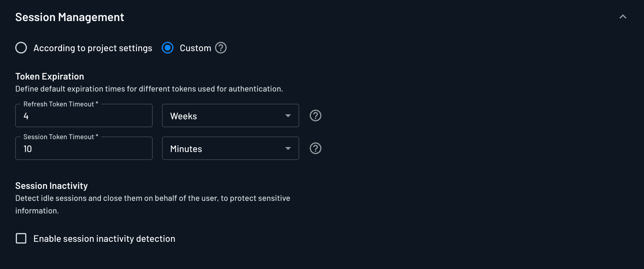Click inside the Session Token Timeout field
This screenshot has width=644, height=269.
click(x=84, y=149)
